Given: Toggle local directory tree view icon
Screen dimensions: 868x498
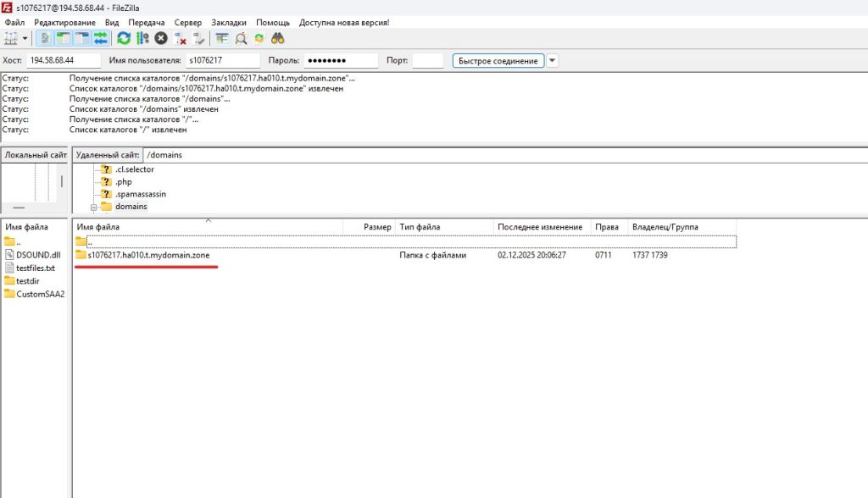Looking at the screenshot, I should pyautogui.click(x=64, y=38).
